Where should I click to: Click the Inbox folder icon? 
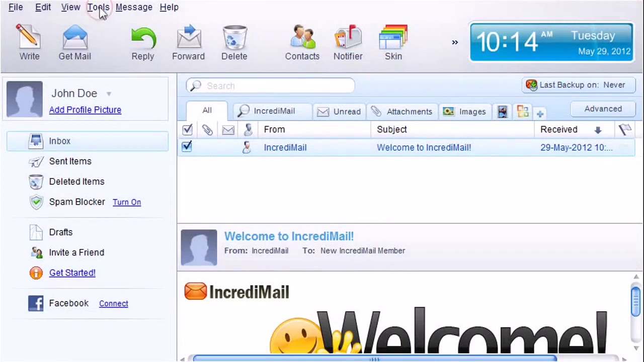click(36, 141)
